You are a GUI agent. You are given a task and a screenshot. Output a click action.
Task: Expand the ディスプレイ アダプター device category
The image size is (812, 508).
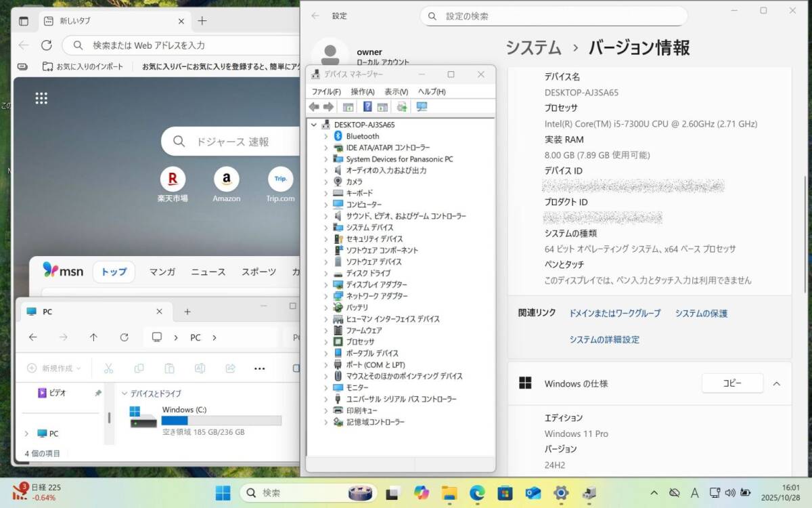coord(325,284)
